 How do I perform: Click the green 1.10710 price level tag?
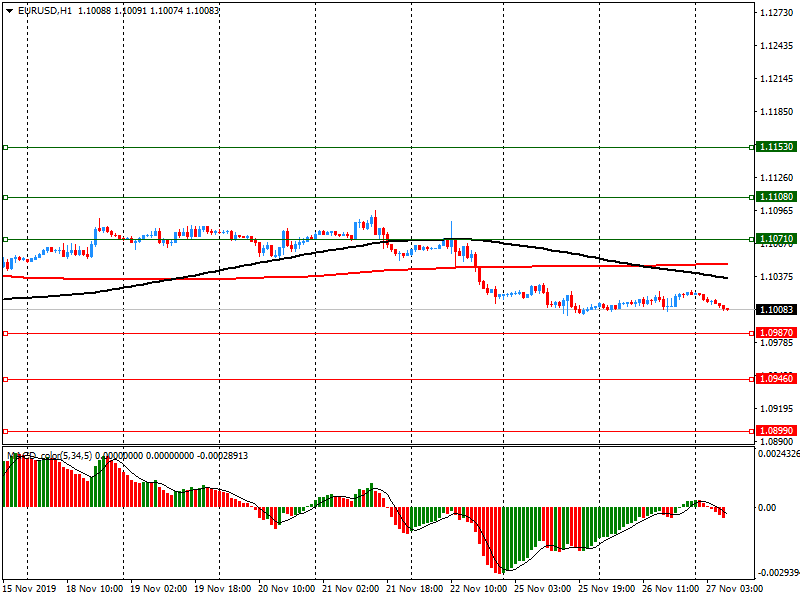[x=776, y=240]
